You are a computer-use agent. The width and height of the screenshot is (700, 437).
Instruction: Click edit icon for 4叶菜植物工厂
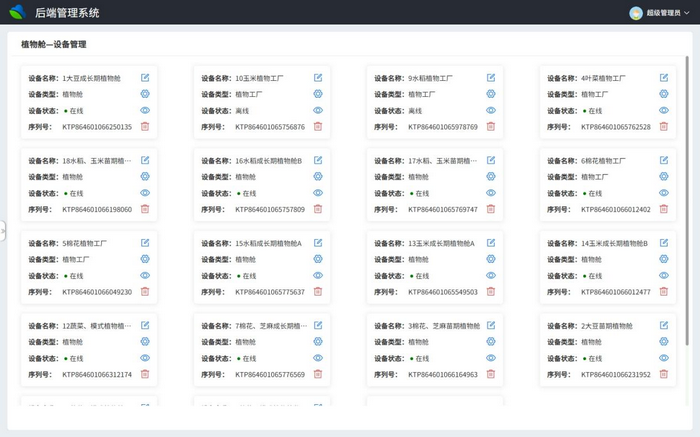664,77
